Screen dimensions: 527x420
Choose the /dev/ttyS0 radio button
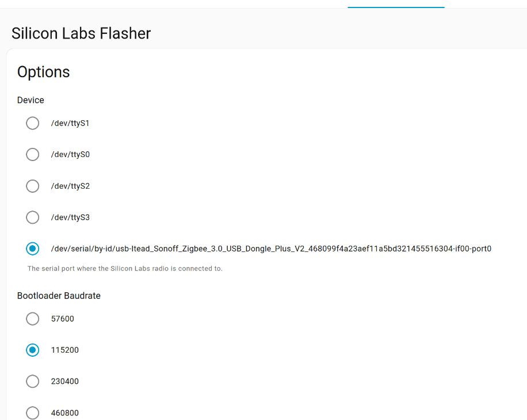(33, 155)
